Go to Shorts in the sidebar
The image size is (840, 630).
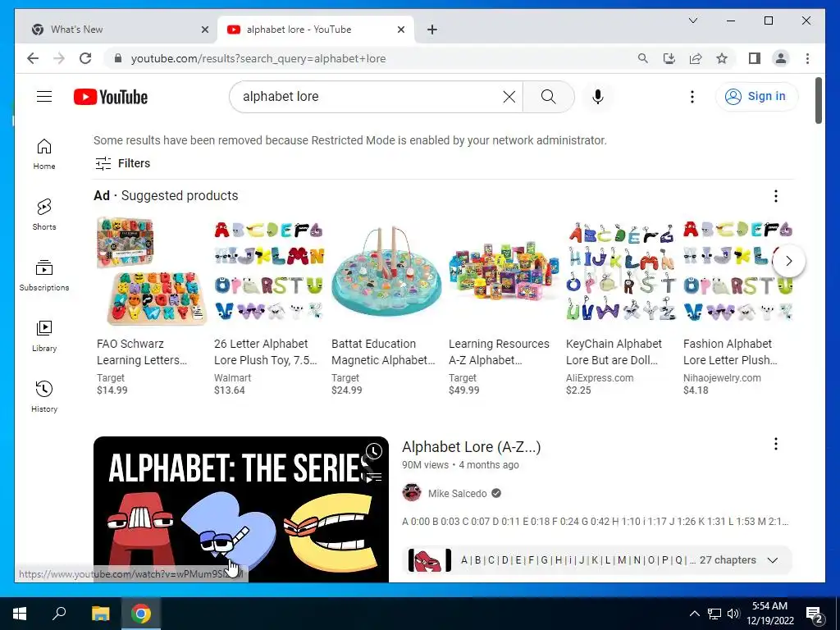[44, 214]
